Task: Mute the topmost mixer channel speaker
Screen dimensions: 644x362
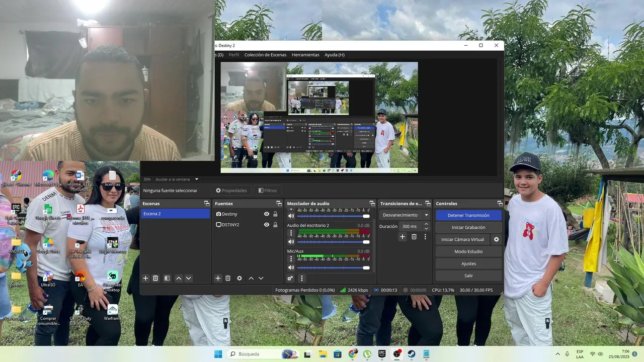Action: click(x=291, y=216)
